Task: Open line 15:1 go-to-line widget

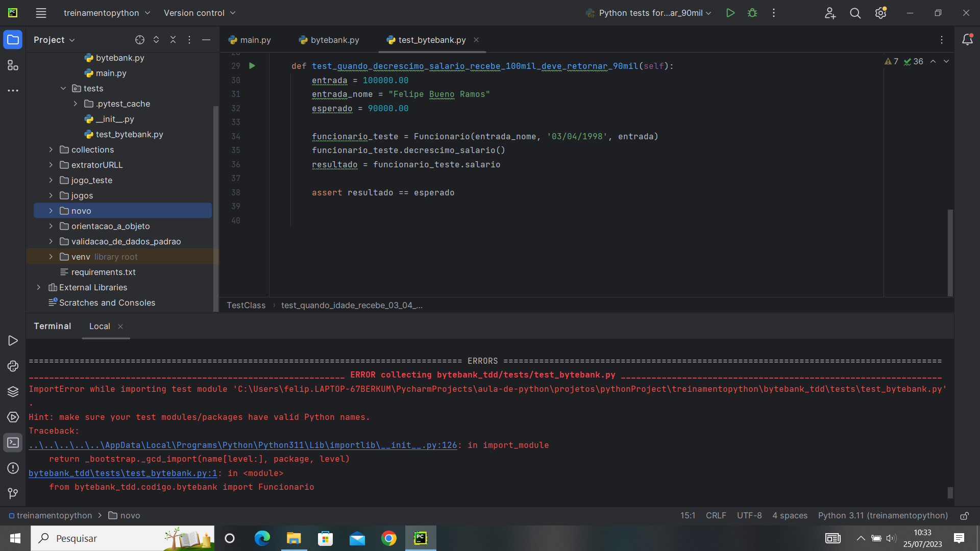Action: pyautogui.click(x=688, y=516)
